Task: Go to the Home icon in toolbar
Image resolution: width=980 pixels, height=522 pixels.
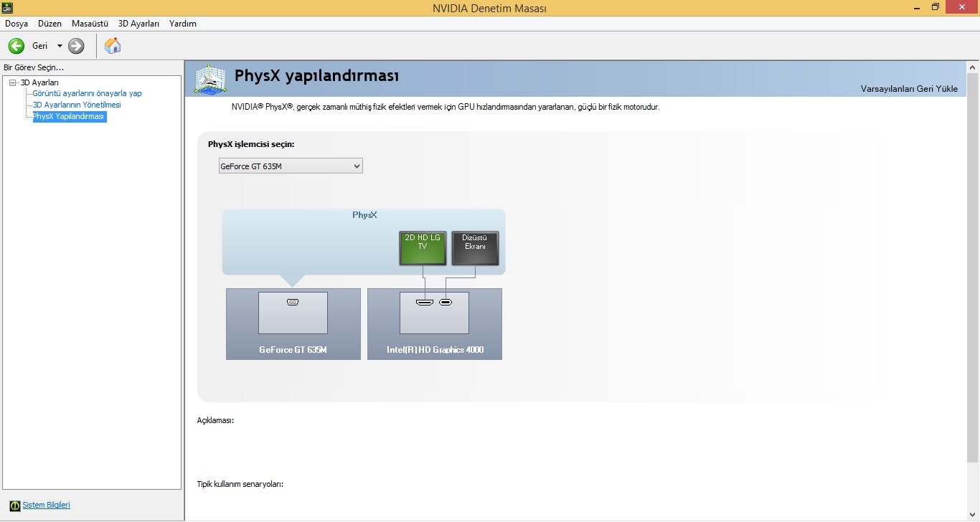Action: tap(113, 46)
